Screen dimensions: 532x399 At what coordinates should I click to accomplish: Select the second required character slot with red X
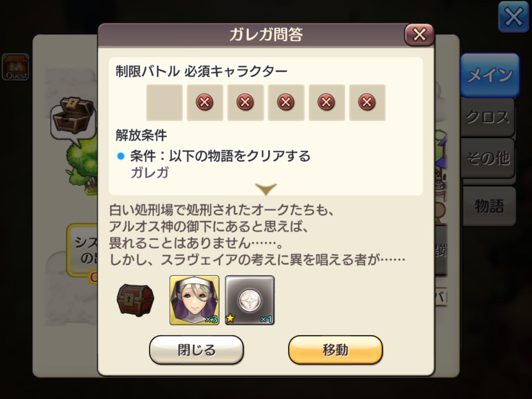(x=205, y=102)
